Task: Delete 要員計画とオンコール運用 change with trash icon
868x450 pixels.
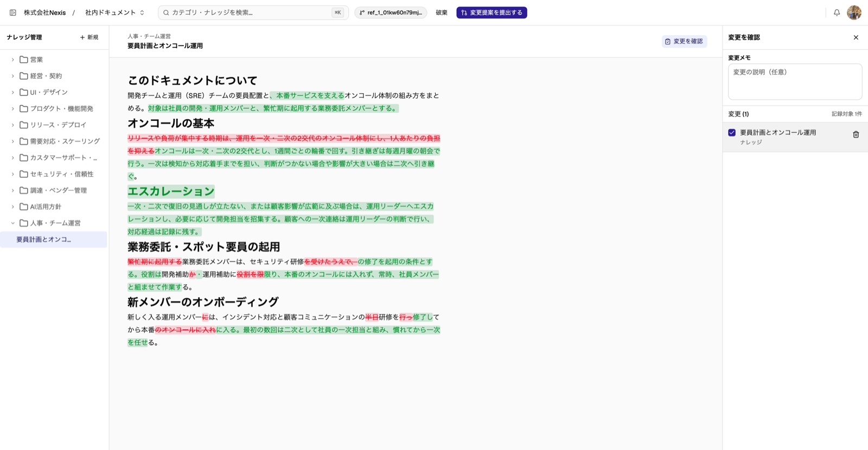Action: click(856, 134)
